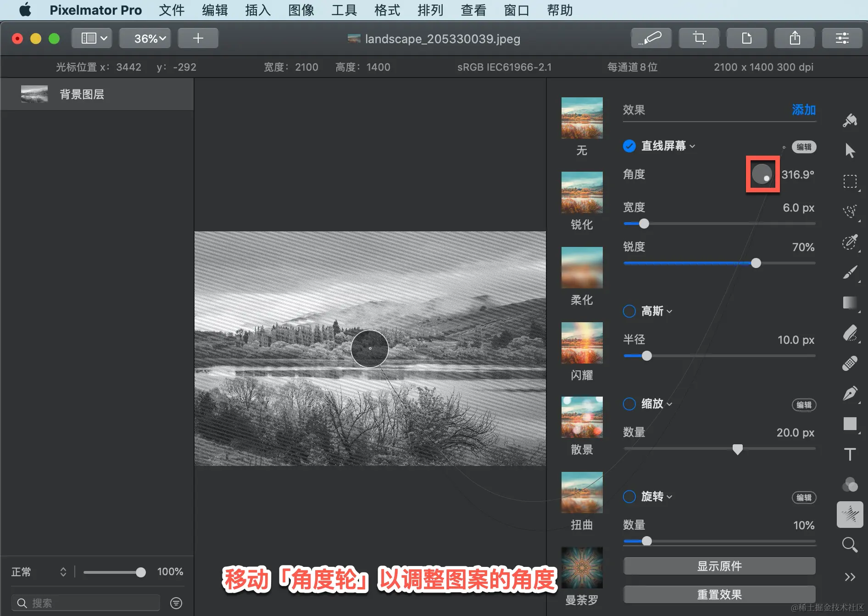Click 添加 to add an effect
Viewport: 868px width, 616px height.
804,110
